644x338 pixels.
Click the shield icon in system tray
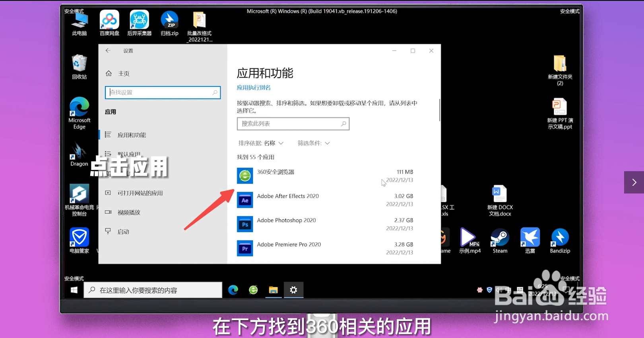[x=489, y=290]
